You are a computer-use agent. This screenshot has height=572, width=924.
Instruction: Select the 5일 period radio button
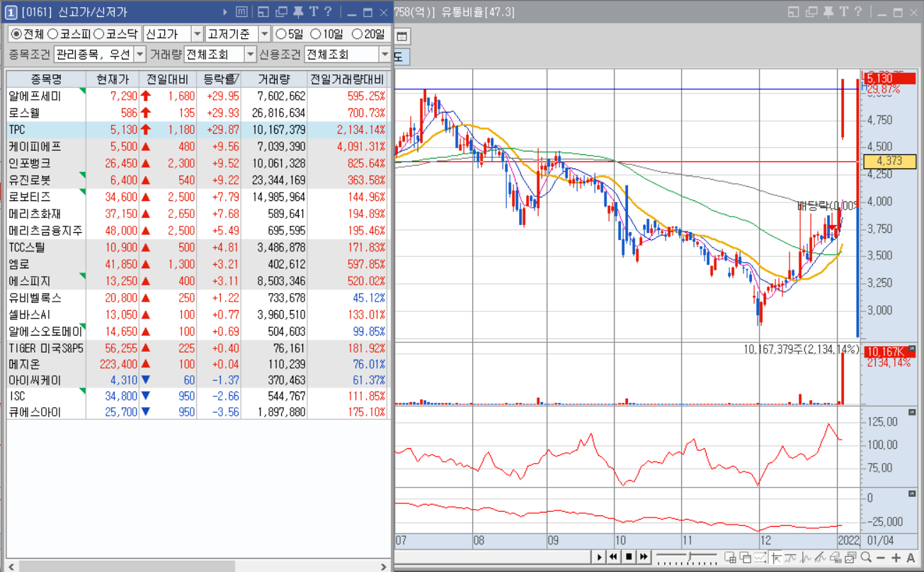coord(281,34)
